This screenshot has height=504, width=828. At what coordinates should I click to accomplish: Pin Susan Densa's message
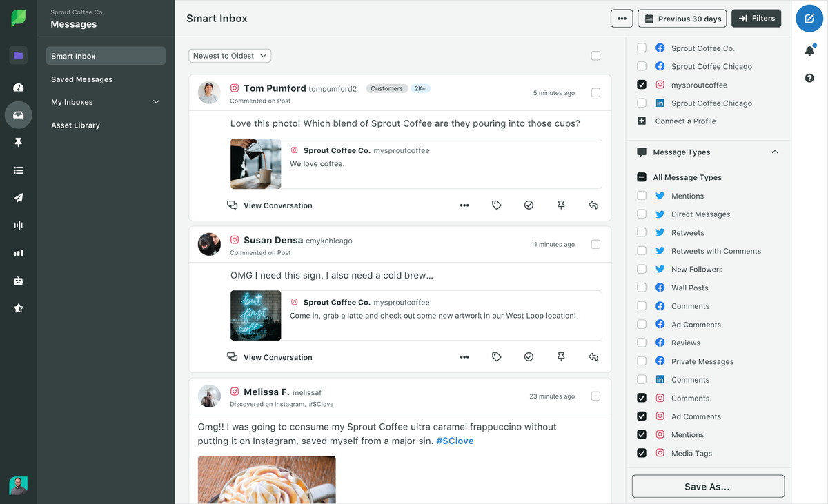(561, 357)
